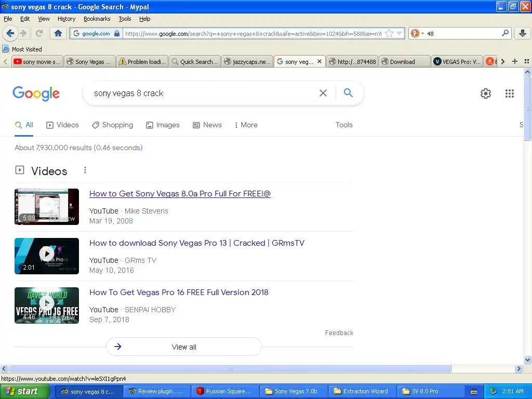532x399 pixels.
Task: Click the vertical scrollbar down arrow
Action: tap(528, 360)
